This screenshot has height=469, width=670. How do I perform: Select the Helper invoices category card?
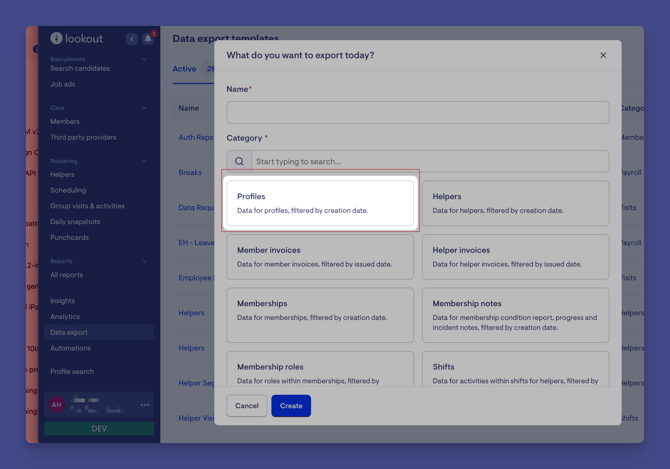click(515, 257)
